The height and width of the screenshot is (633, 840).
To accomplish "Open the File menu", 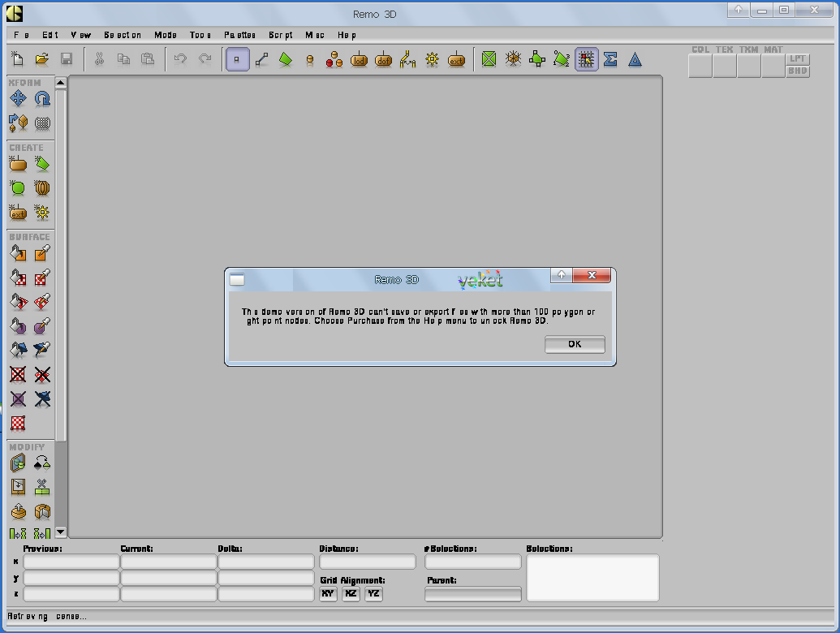I will [x=21, y=35].
